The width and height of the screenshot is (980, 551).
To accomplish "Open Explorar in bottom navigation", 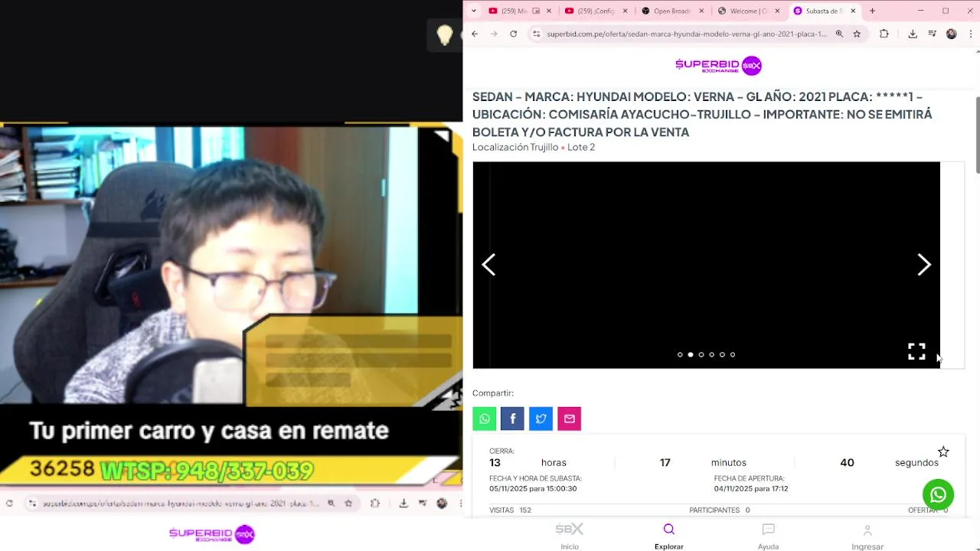I will 669,536.
